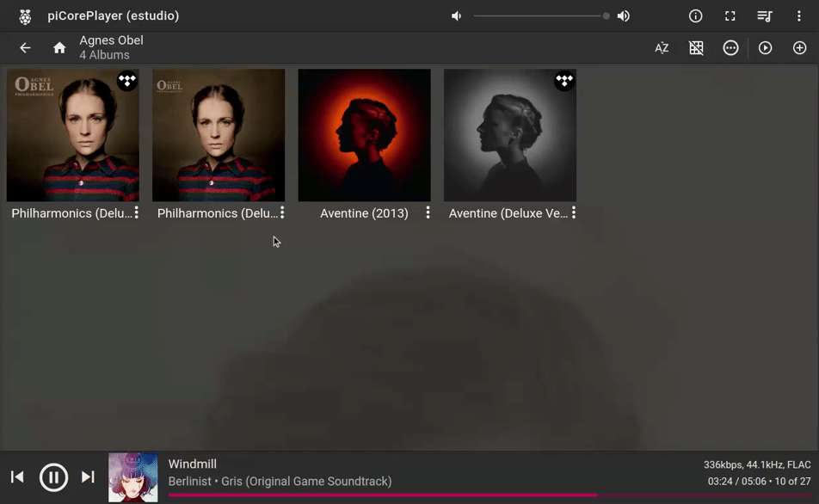
Task: Click the volume up speaker icon
Action: point(623,16)
